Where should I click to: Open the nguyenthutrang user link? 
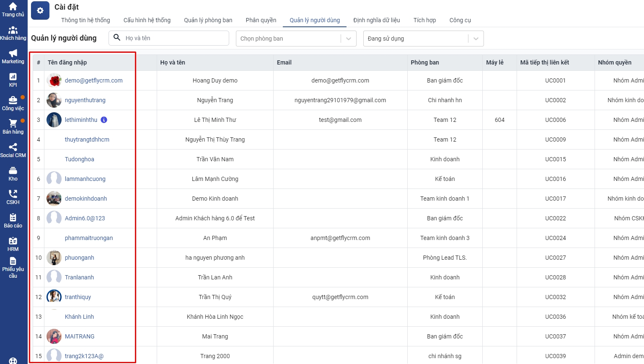(x=85, y=100)
